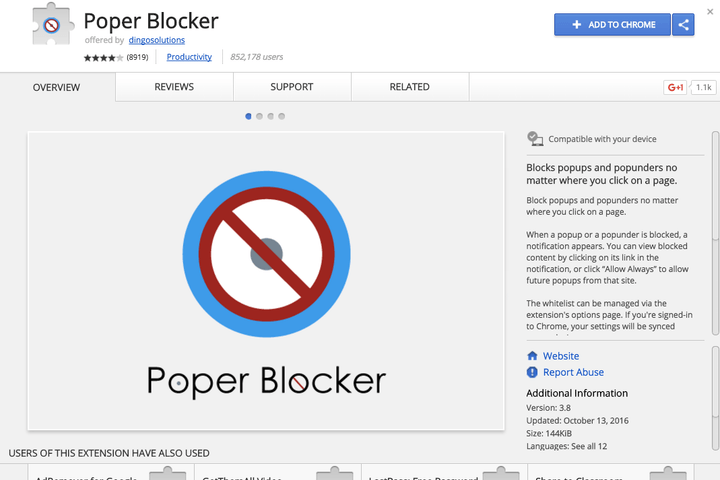Open the extension Website link
Image resolution: width=720 pixels, height=480 pixels.
(x=561, y=356)
